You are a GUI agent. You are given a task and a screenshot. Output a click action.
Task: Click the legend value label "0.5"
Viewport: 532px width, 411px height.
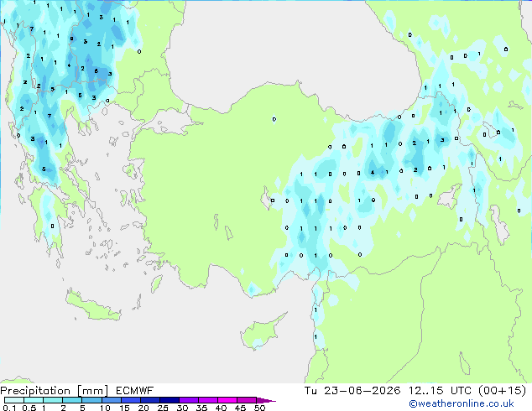[29, 408]
